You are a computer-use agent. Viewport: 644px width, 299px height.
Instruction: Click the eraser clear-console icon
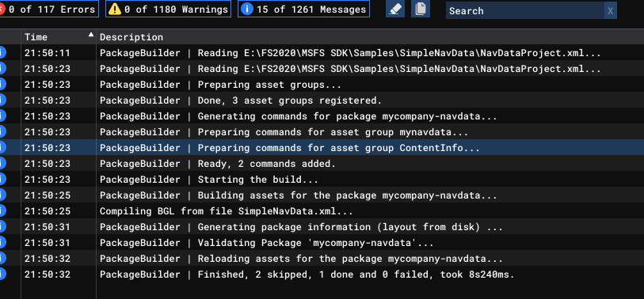point(394,9)
